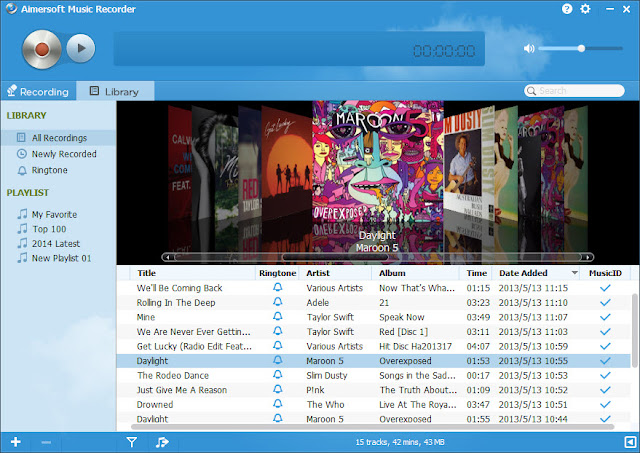Open New Playlist 01
Screen dimensions: 640x453
click(54, 258)
